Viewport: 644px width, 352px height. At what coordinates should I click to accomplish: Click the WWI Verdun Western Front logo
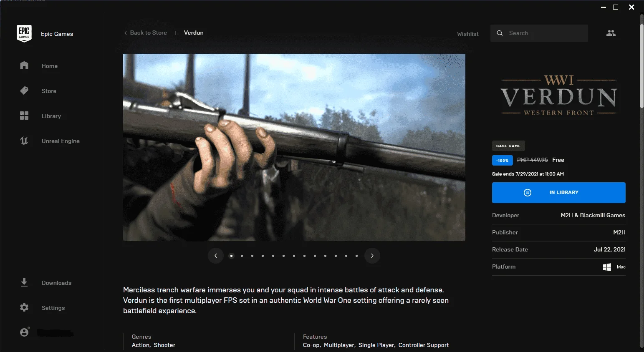559,96
